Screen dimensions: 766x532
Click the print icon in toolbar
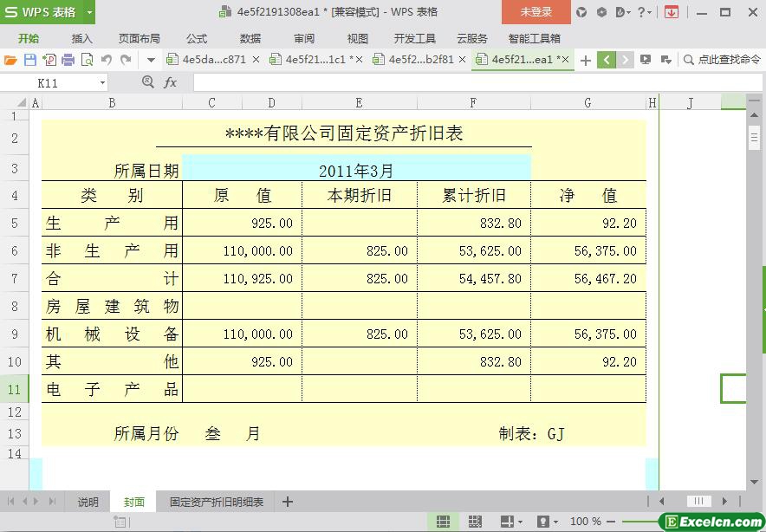click(x=68, y=60)
